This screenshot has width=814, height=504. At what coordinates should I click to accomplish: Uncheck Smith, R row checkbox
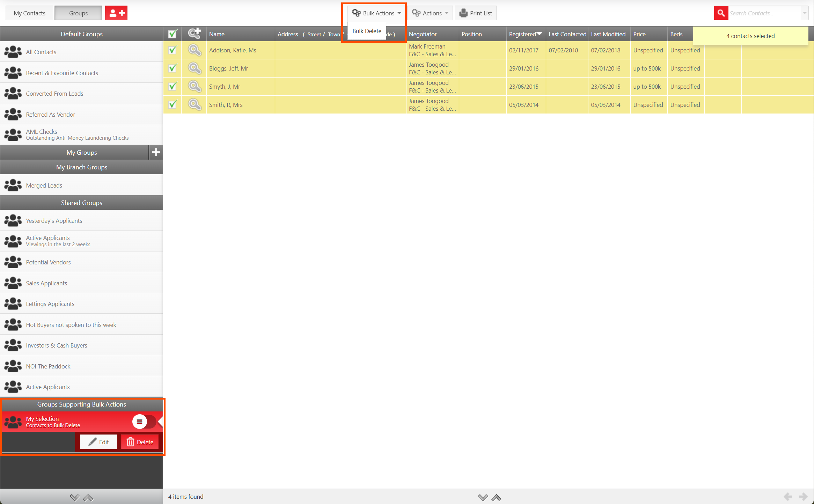point(173,105)
